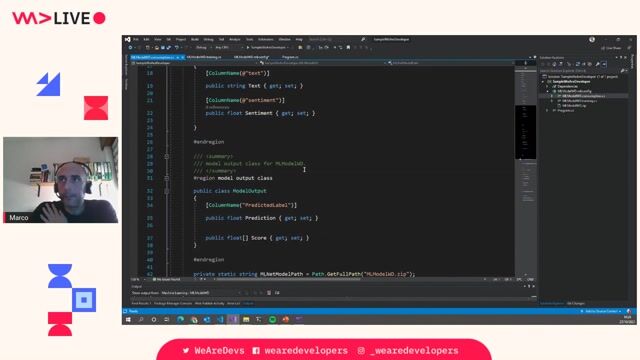
Task: Switch to the MLModelWD.training.cs tab
Action: point(204,57)
